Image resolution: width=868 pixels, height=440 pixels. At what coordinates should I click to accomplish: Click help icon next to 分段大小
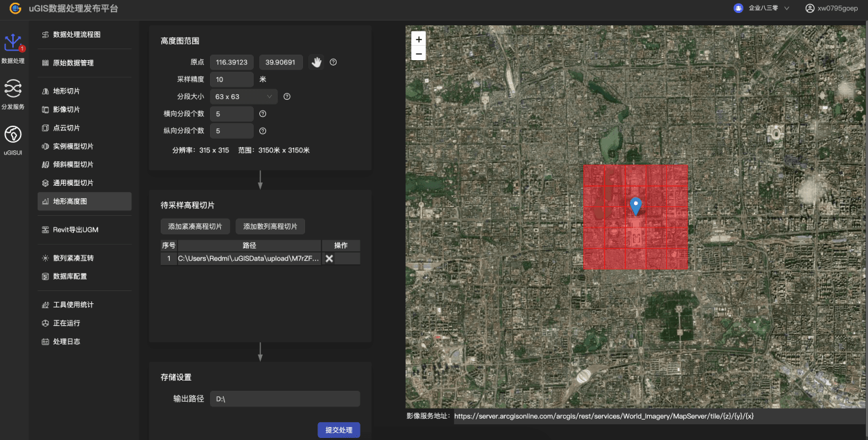pos(287,97)
